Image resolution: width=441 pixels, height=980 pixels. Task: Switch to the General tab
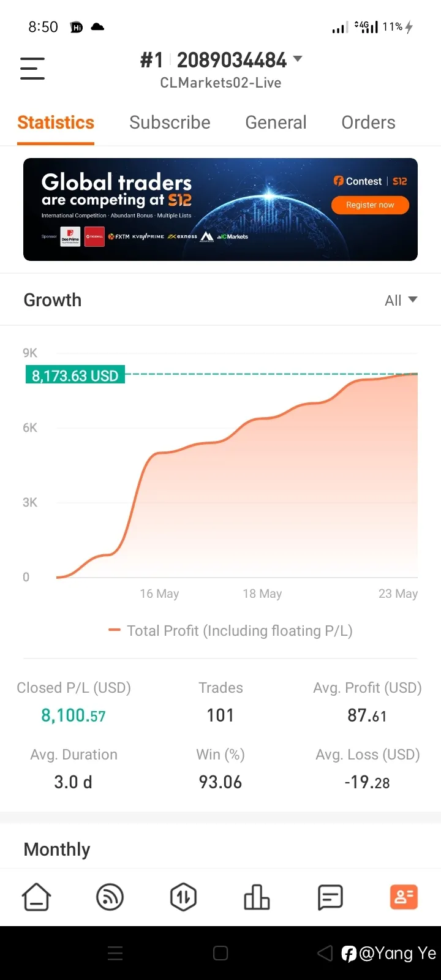(276, 123)
